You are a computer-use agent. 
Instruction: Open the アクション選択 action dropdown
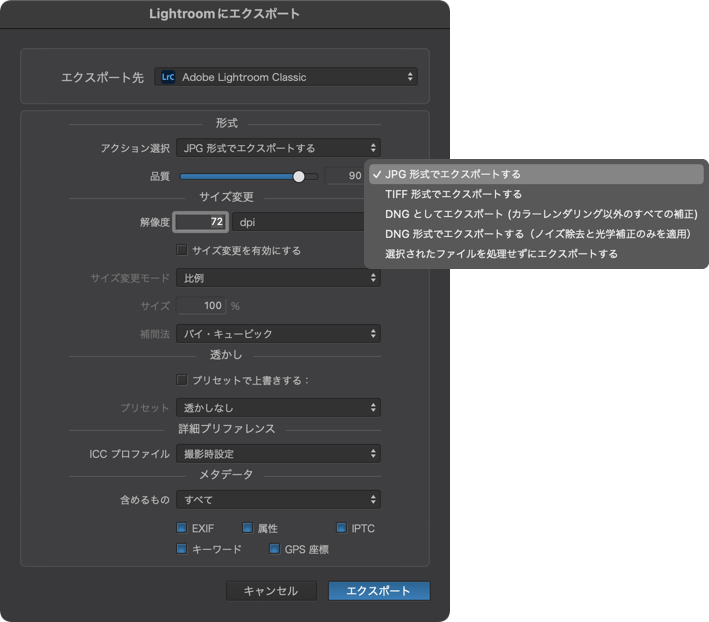click(278, 148)
